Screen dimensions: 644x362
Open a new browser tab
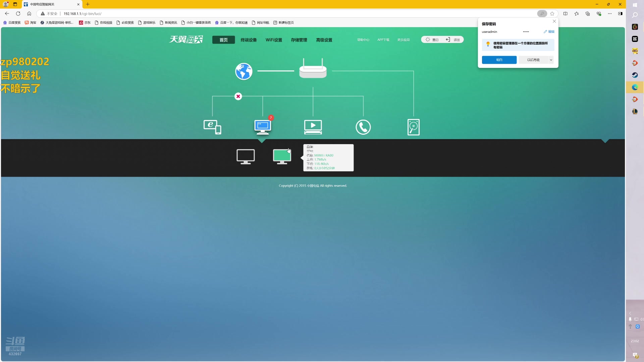88,4
